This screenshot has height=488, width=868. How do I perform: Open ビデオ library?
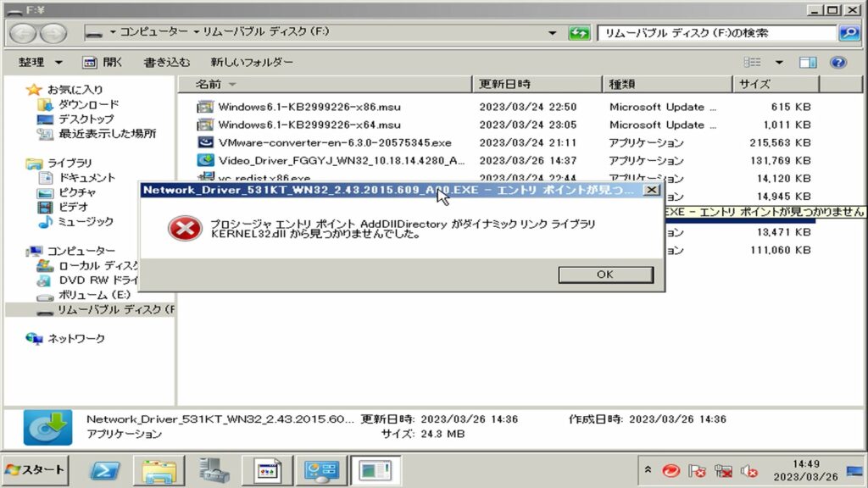pos(73,207)
